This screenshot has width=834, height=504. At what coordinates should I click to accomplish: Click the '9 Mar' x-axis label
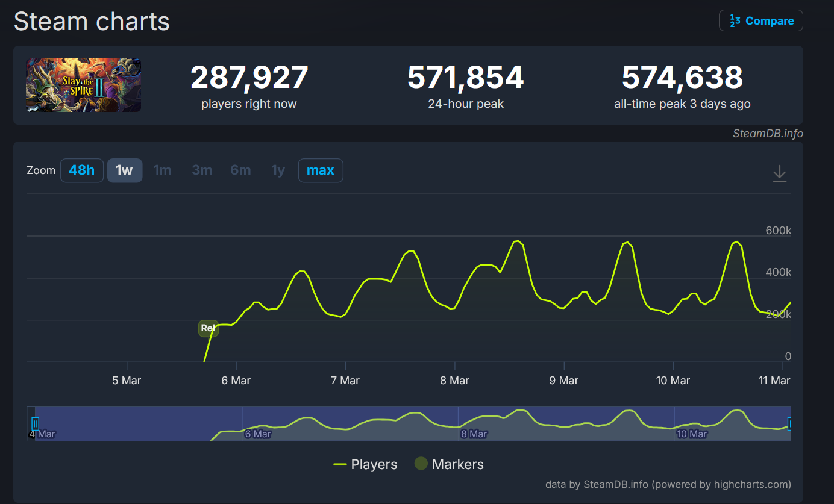coord(564,381)
